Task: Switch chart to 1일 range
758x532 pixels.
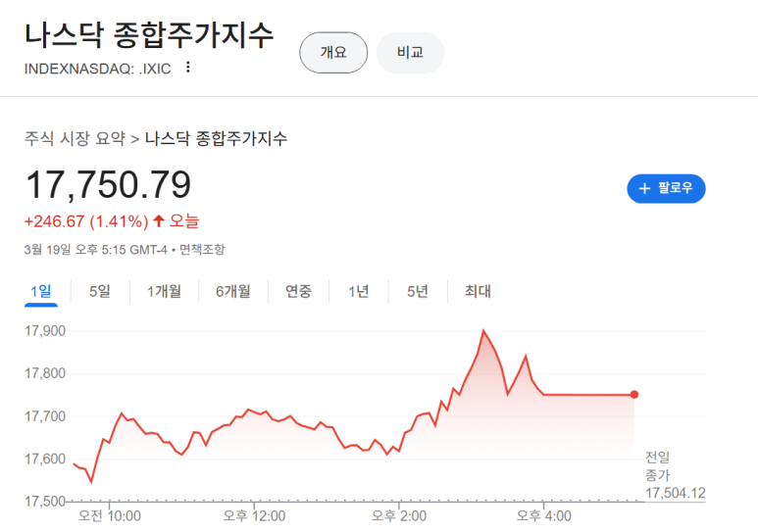Action: (41, 291)
